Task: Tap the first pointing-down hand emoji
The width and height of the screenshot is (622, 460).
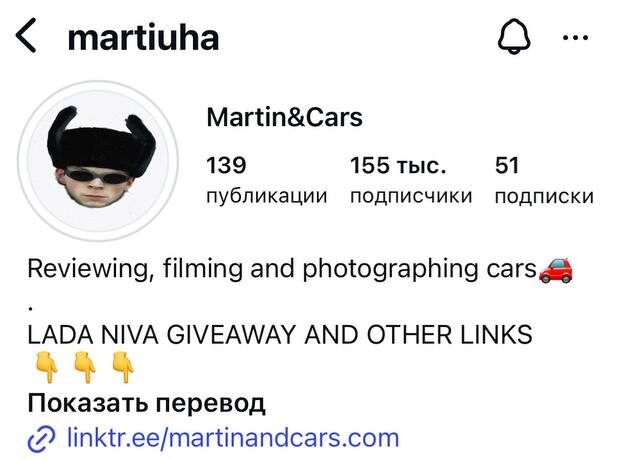Action: pos(47,368)
